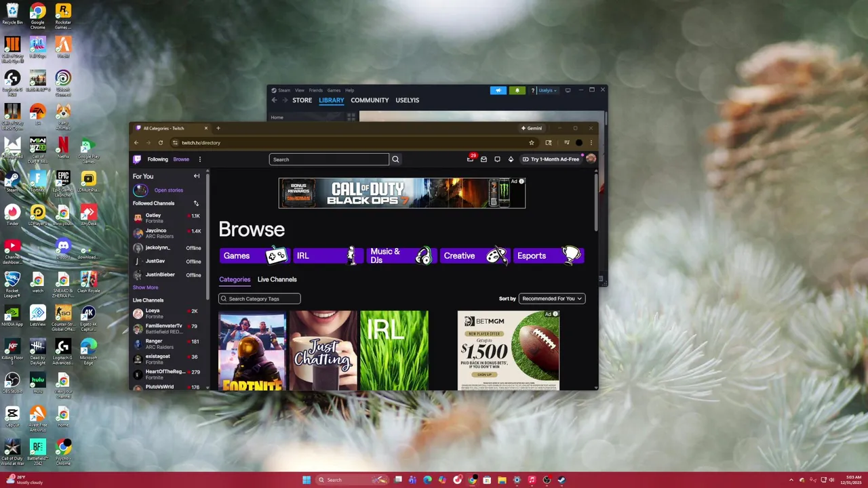Open the Steam LIBRARY tab
Viewport: 868px width, 488px height.
(332, 100)
